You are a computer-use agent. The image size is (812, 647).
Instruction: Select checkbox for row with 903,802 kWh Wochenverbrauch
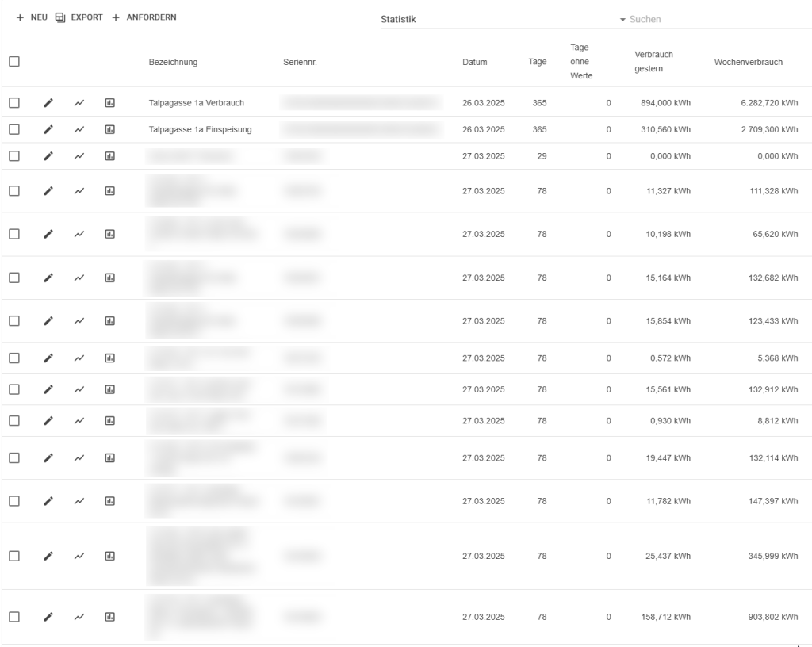coord(14,617)
